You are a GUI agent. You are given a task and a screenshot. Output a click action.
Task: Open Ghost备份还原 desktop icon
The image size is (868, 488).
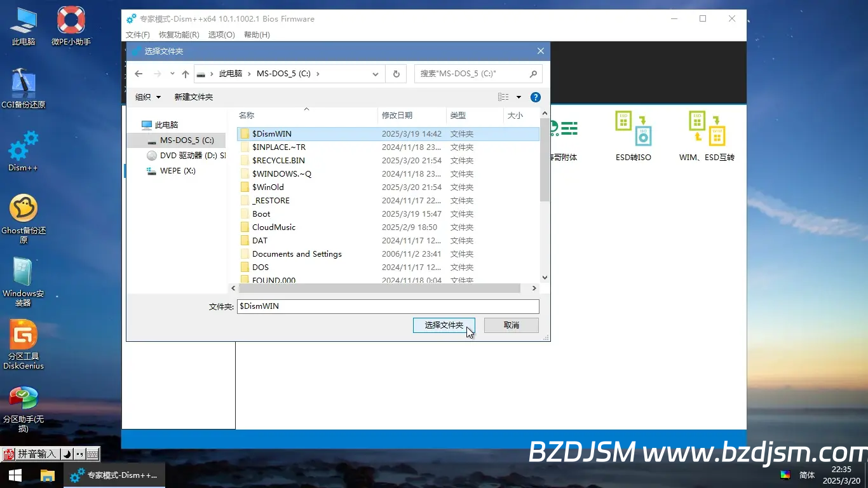pos(24,219)
